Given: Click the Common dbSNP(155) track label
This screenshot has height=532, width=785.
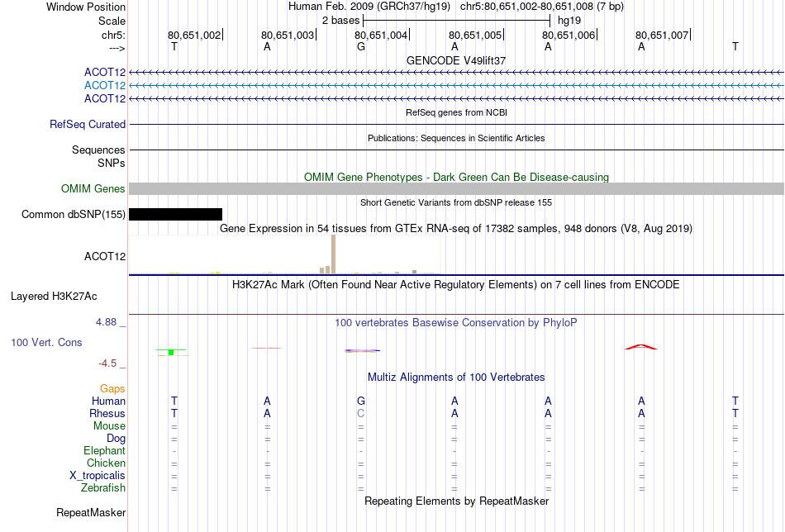Looking at the screenshot, I should [74, 214].
